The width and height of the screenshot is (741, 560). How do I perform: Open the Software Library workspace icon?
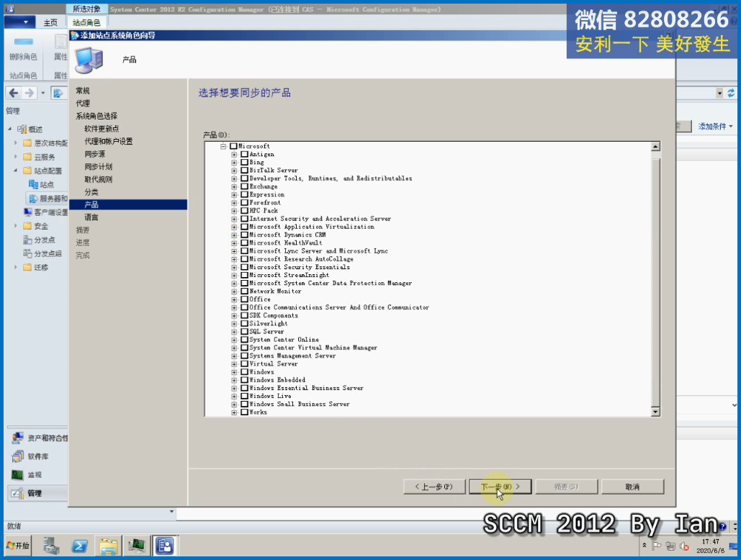click(17, 456)
